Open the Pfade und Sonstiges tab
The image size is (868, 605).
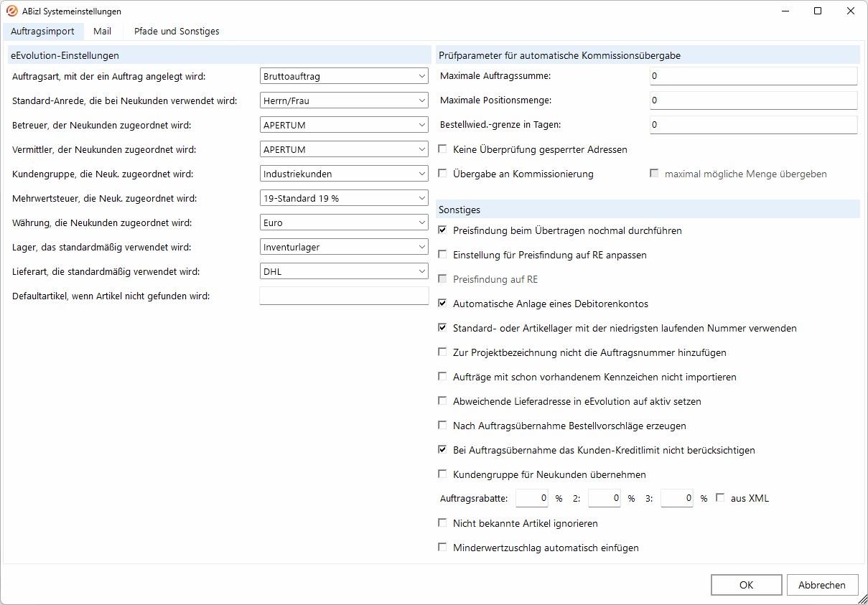[177, 32]
